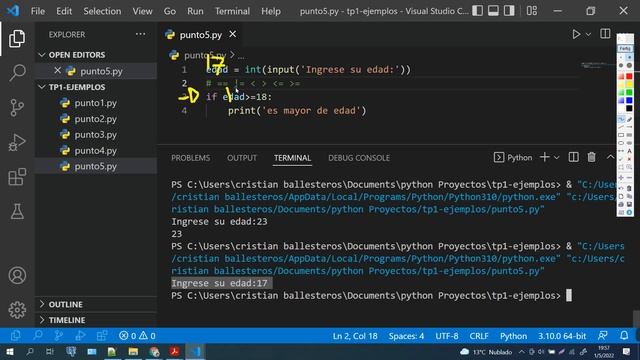Create a new terminal with plus button
The image size is (640, 360).
tap(544, 157)
